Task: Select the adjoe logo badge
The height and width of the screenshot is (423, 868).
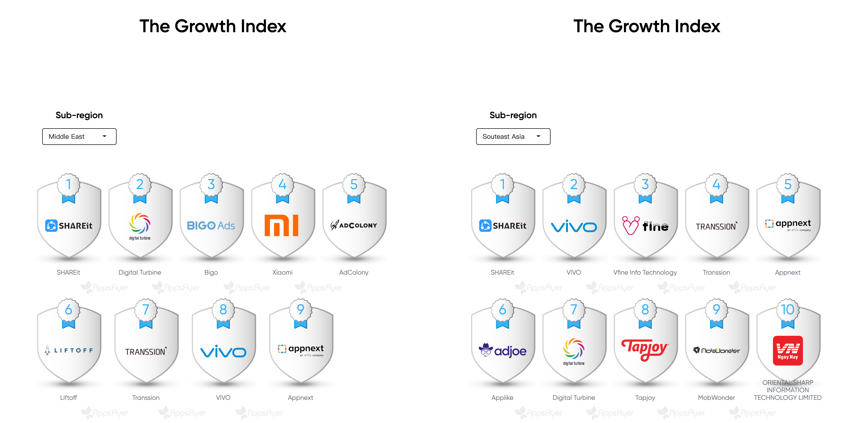Action: tap(502, 351)
